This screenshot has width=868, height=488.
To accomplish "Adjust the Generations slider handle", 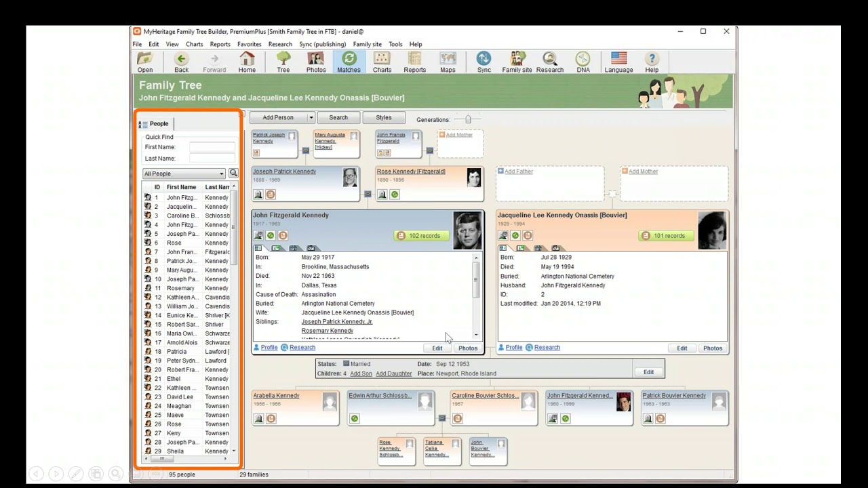I will [x=468, y=119].
